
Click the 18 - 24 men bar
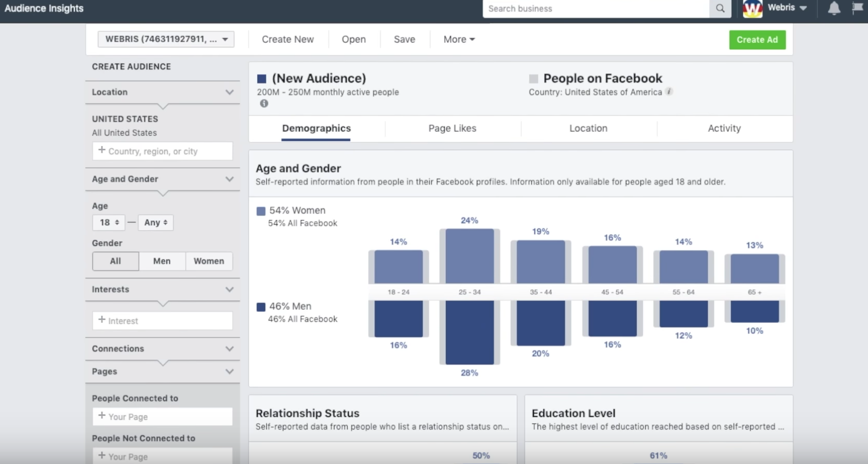click(x=398, y=319)
